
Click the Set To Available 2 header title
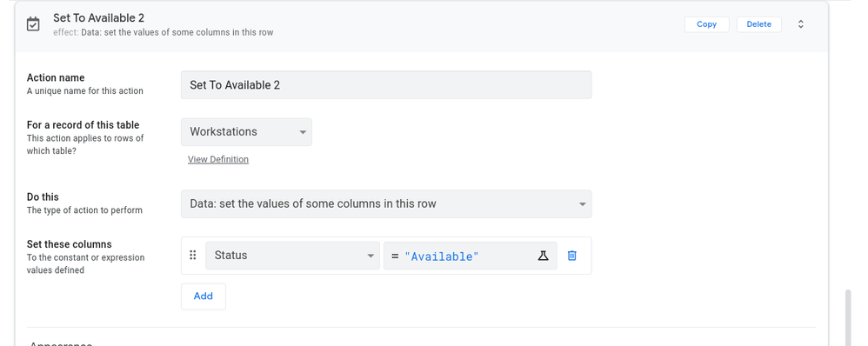[98, 18]
